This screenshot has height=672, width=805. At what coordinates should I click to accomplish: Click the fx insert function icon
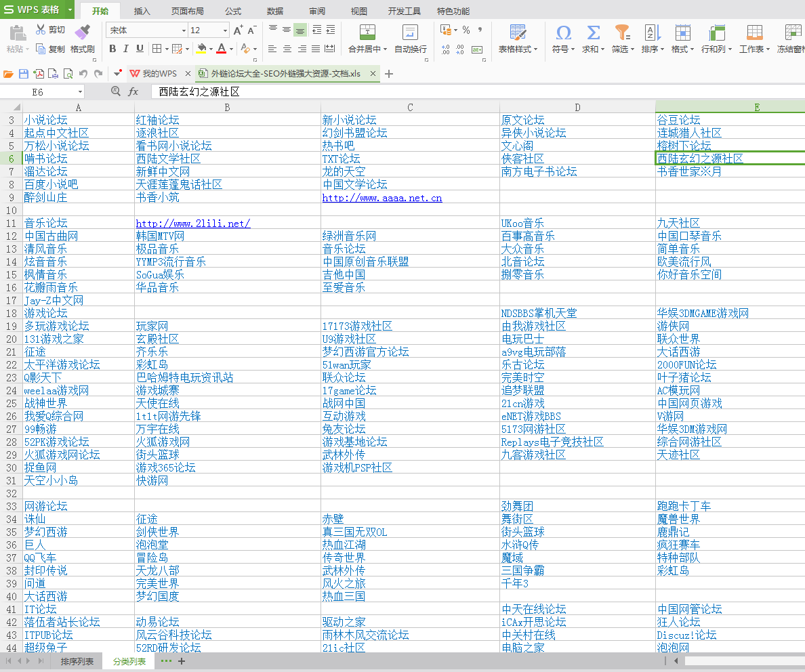pos(133,91)
